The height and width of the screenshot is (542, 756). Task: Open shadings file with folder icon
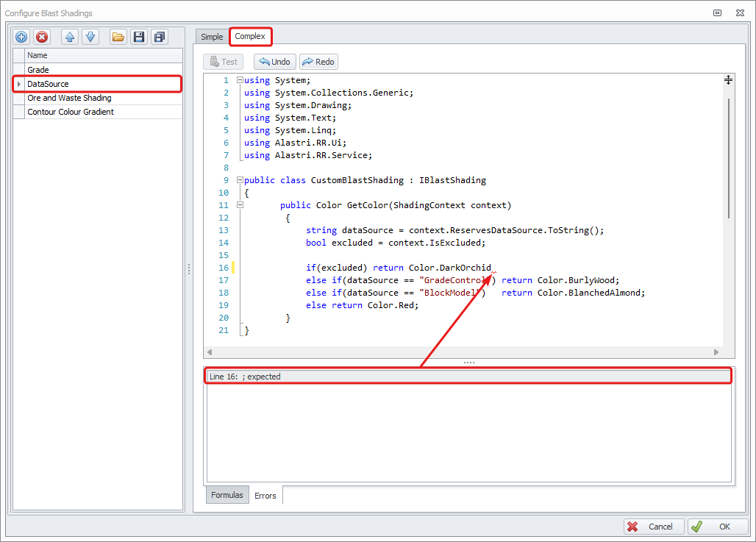click(x=118, y=37)
